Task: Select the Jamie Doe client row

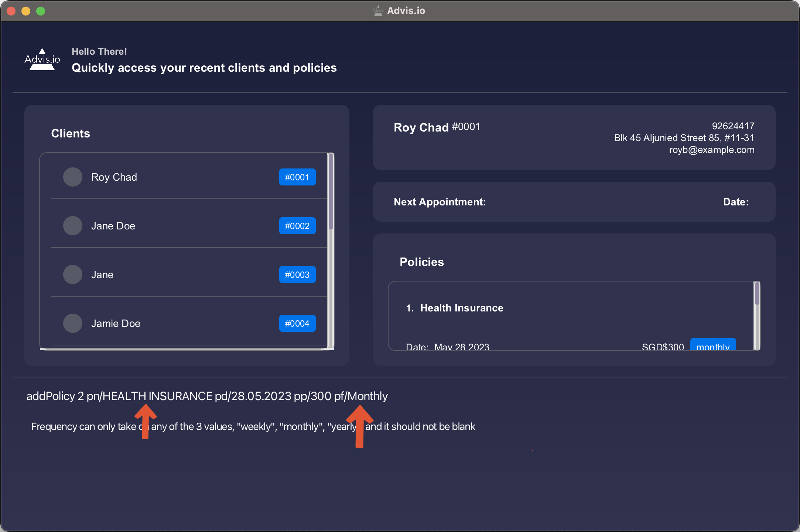Action: (x=185, y=323)
